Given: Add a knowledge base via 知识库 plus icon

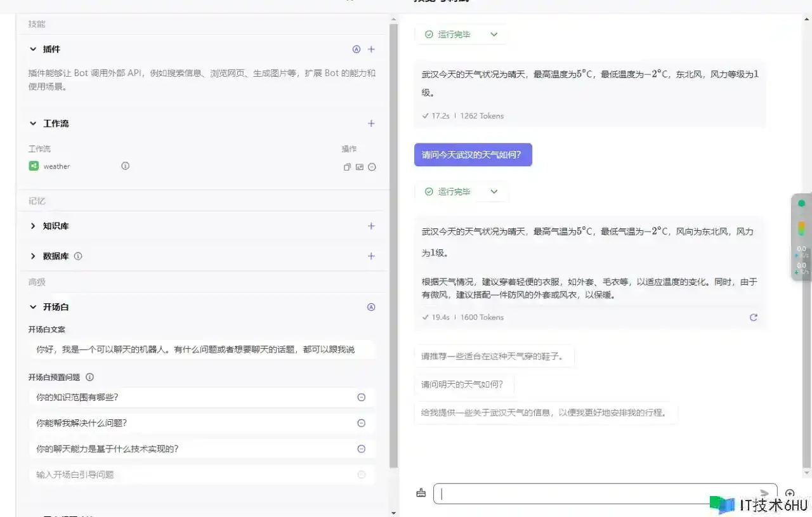Looking at the screenshot, I should [371, 226].
